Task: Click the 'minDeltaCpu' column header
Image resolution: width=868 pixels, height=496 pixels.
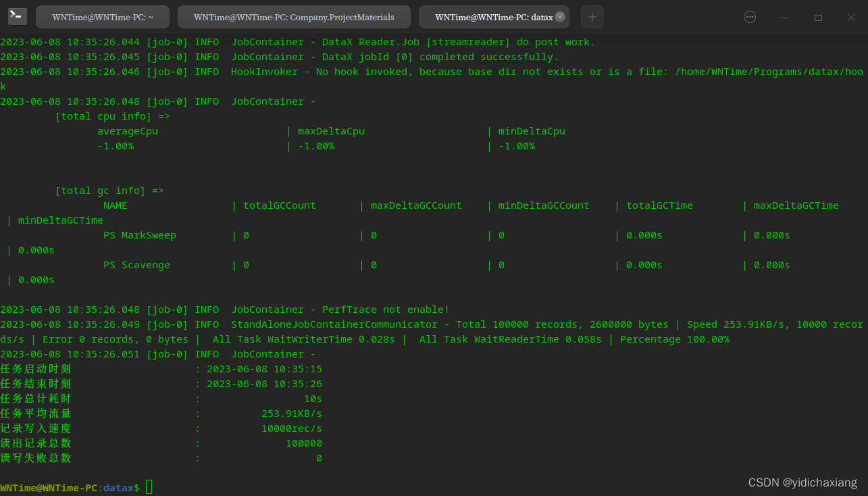Action: (x=532, y=131)
